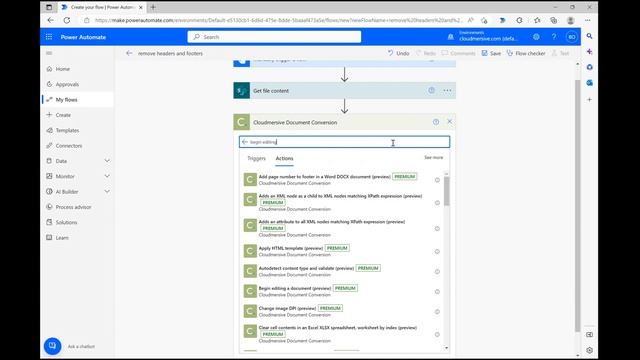
Task: Click the actions list scroll down arrow
Action: (x=447, y=348)
